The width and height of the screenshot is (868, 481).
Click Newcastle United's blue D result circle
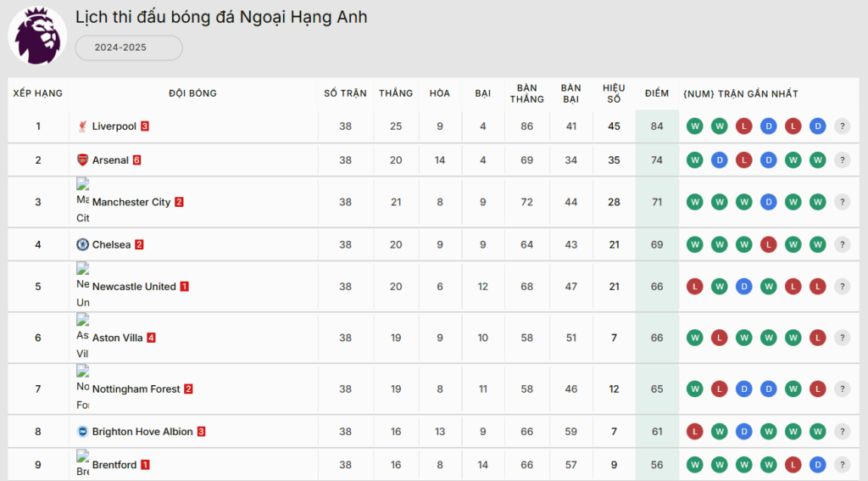pyautogui.click(x=743, y=287)
